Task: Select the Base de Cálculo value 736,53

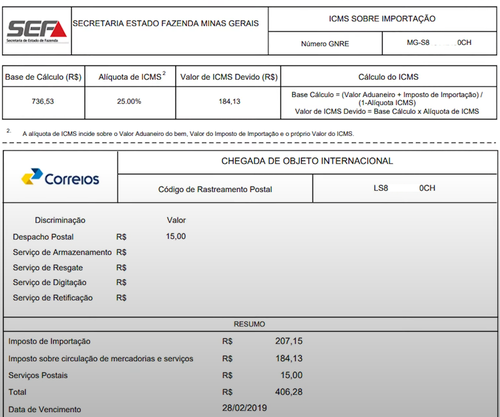Action: [x=43, y=101]
